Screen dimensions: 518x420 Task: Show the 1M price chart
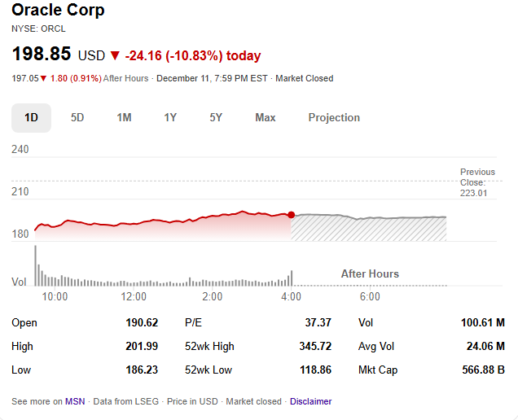point(124,117)
